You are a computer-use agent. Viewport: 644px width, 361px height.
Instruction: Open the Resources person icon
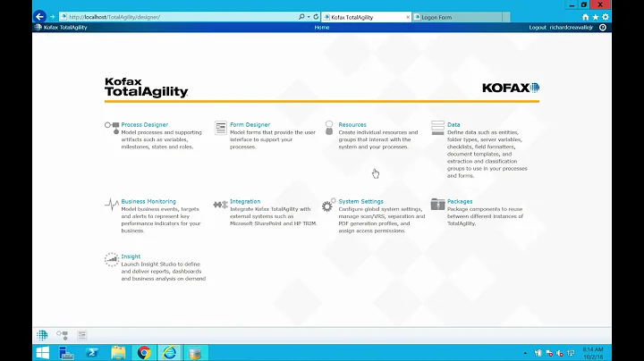pyautogui.click(x=329, y=128)
